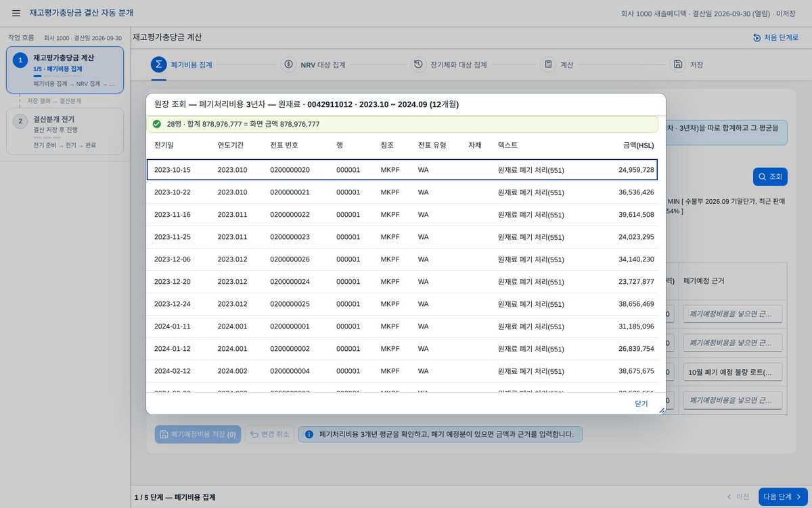Open workflow step 2 결산분개 전기
The width and height of the screenshot is (812, 508).
[x=65, y=131]
